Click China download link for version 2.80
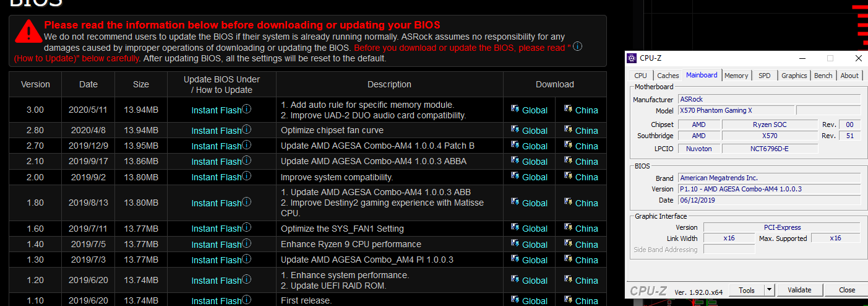Screen dimensions: 868x306 point(587,131)
